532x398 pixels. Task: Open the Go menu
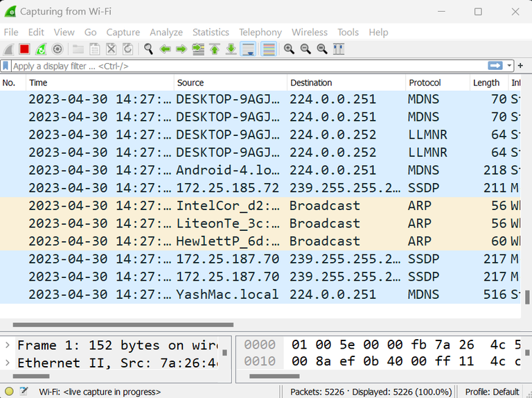[x=91, y=33]
